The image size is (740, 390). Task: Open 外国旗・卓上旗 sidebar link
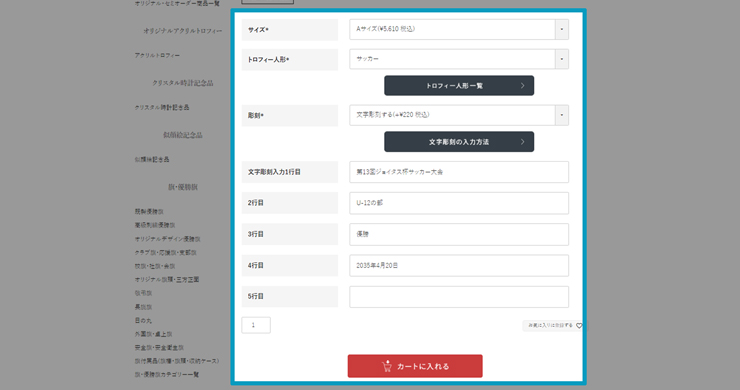click(153, 334)
